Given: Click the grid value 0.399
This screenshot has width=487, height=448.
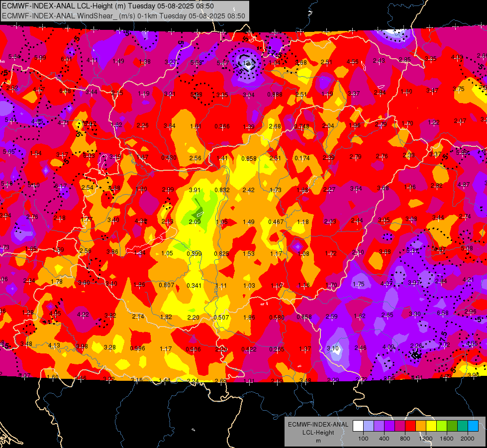Looking at the screenshot, I should (x=194, y=254).
